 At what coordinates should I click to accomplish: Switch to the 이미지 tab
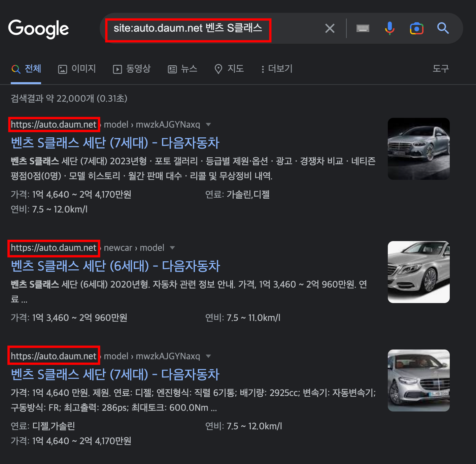pos(77,69)
